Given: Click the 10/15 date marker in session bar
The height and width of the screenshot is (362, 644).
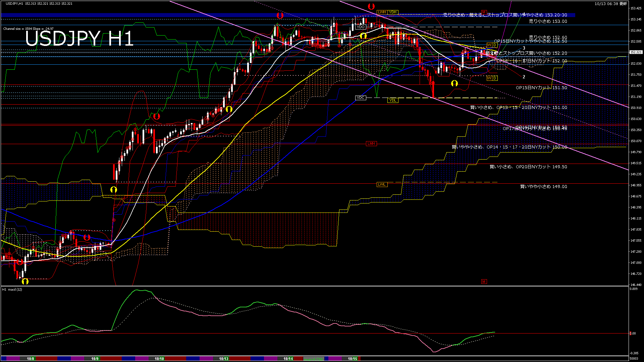Looking at the screenshot, I should pos(352,359).
